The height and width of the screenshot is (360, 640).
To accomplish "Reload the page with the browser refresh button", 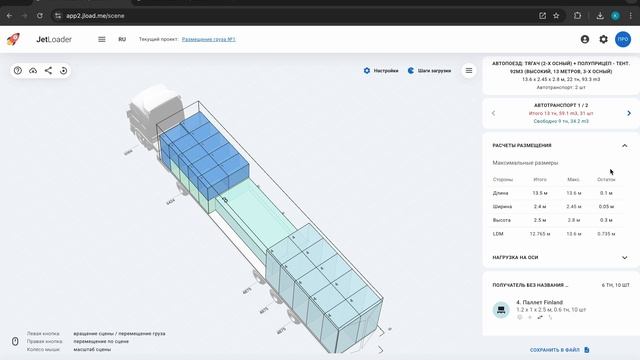I will click(40, 16).
